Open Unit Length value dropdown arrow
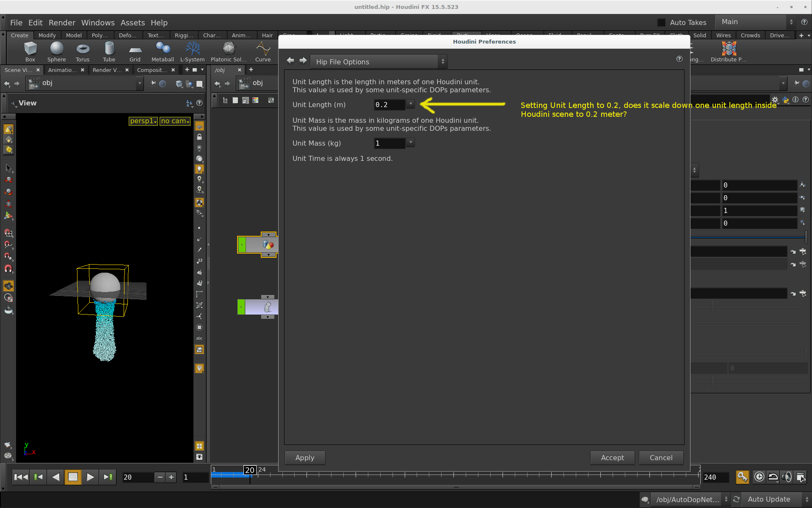 pyautogui.click(x=410, y=104)
